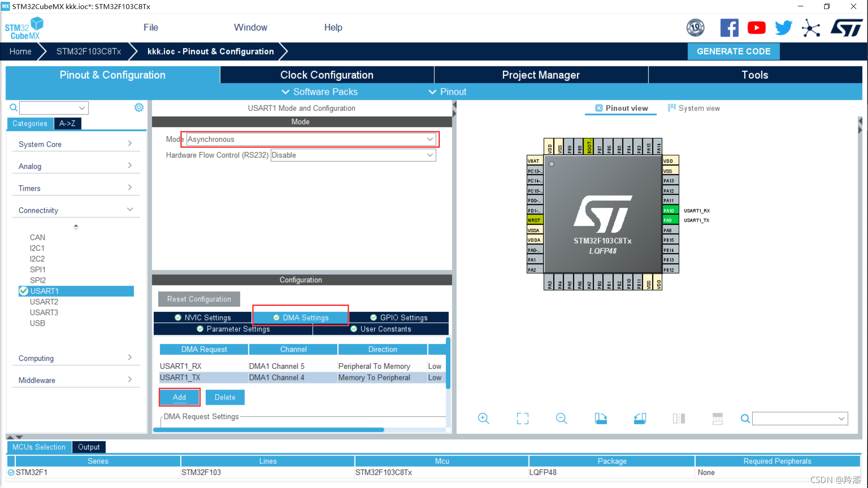Open the Output tab at bottom
The image size is (868, 488).
point(89,447)
